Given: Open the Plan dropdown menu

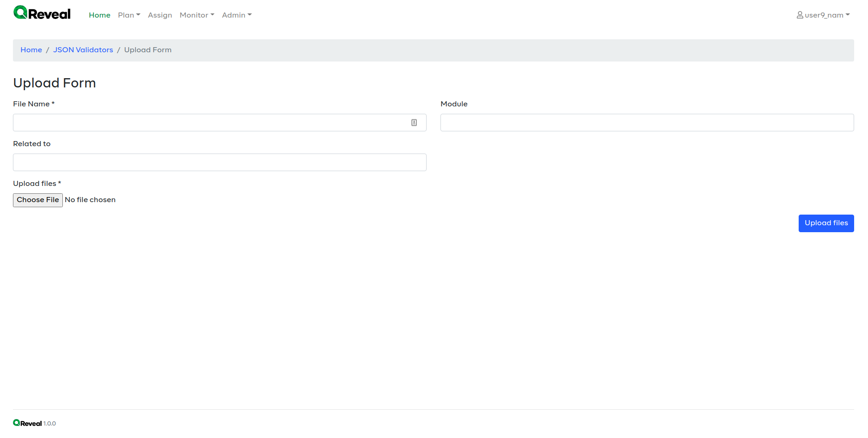Looking at the screenshot, I should tap(128, 15).
